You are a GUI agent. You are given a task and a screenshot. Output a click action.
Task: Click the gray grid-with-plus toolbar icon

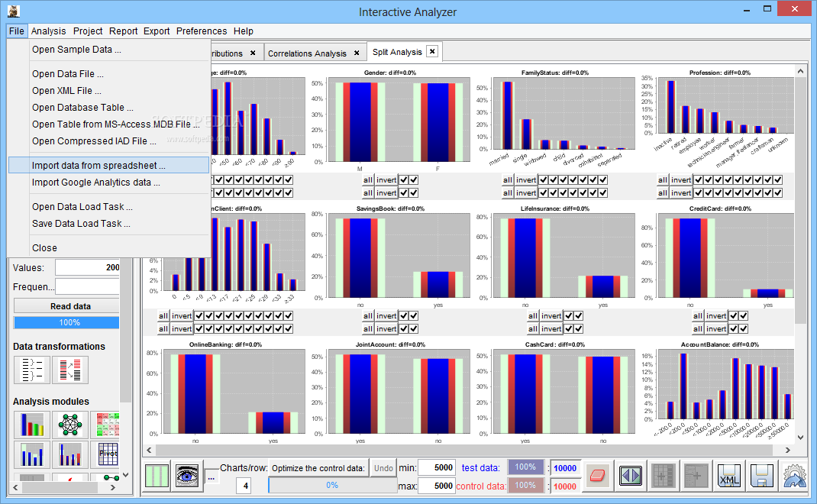tap(663, 475)
